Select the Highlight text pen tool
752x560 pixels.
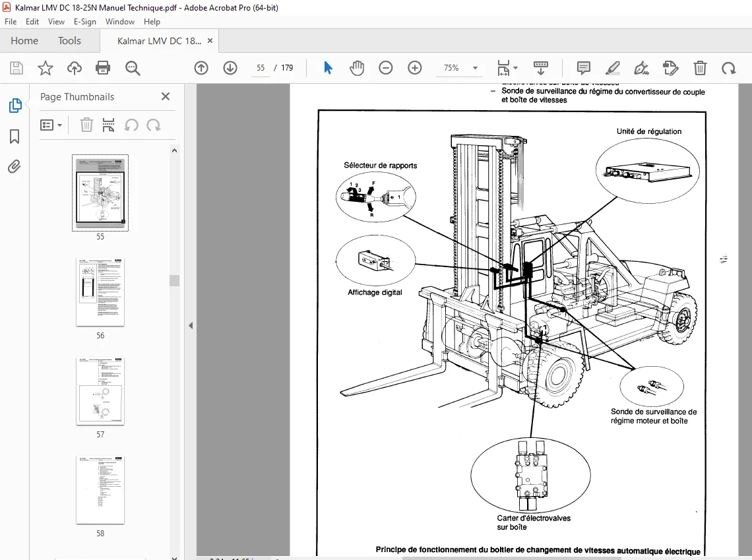(612, 68)
